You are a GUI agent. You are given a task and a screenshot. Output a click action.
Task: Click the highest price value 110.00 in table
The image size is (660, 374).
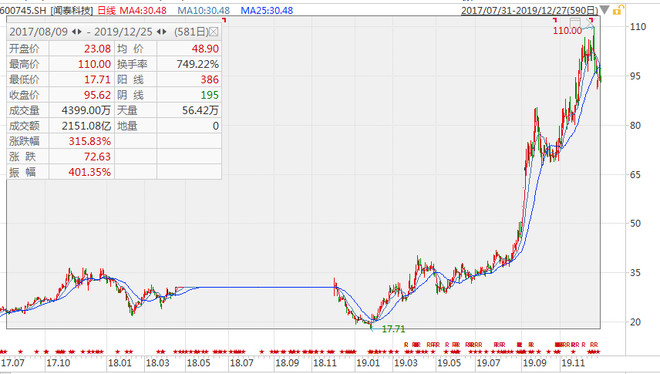pyautogui.click(x=94, y=64)
